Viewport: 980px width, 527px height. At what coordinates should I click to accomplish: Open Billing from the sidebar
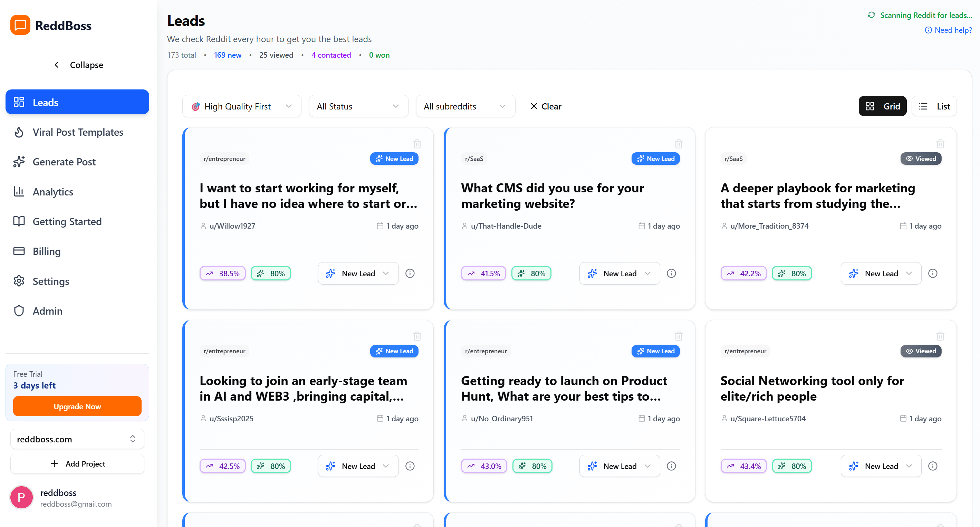[x=46, y=251]
